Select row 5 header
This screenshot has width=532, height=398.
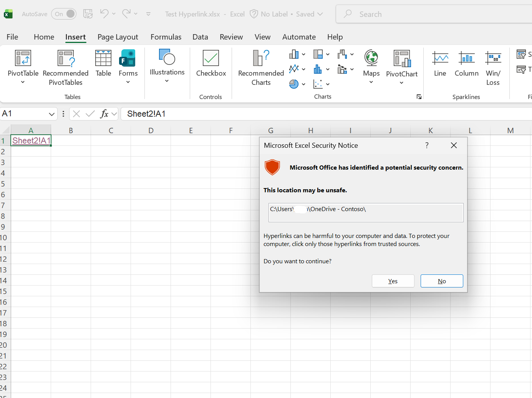click(x=3, y=183)
